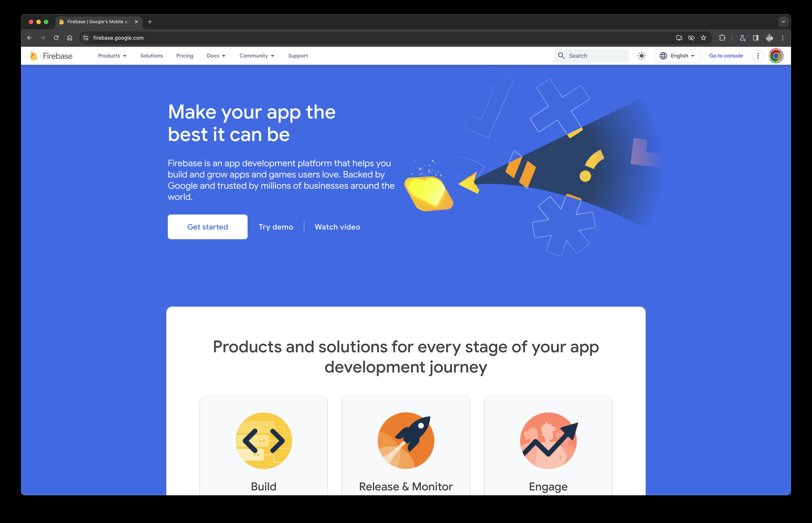Image resolution: width=812 pixels, height=523 pixels.
Task: Click the Pricing menu item
Action: [x=184, y=56]
